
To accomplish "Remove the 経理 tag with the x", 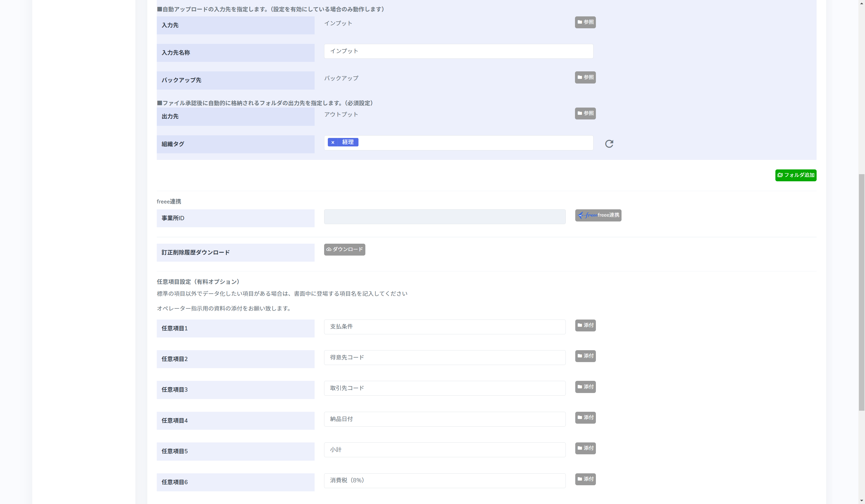I will (x=333, y=142).
